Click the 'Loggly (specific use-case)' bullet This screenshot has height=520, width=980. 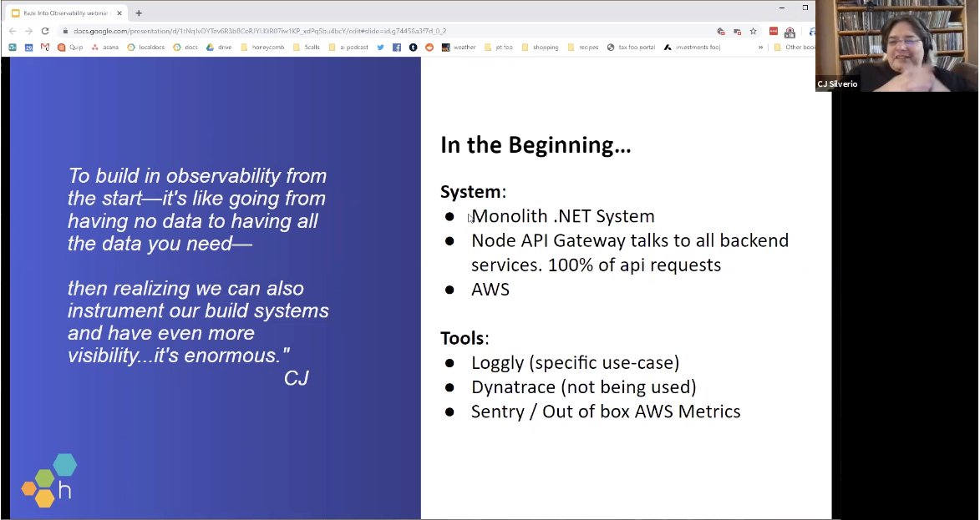pos(575,363)
